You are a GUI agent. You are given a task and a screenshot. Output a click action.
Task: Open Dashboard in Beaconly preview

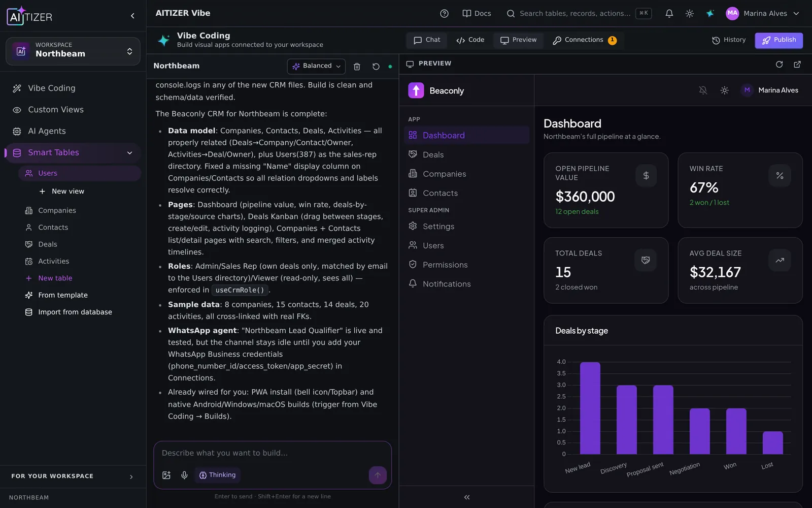[x=467, y=135]
